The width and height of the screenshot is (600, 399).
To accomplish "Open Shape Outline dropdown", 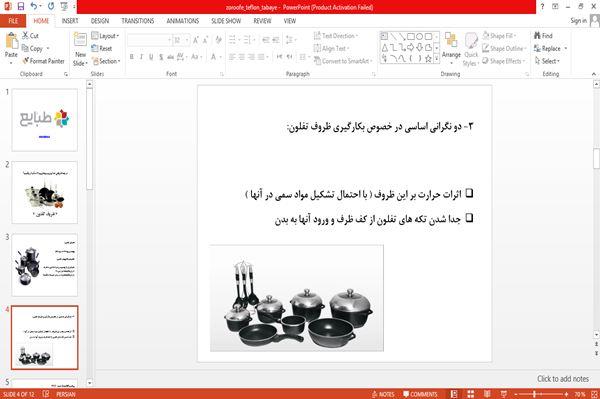I will point(504,48).
